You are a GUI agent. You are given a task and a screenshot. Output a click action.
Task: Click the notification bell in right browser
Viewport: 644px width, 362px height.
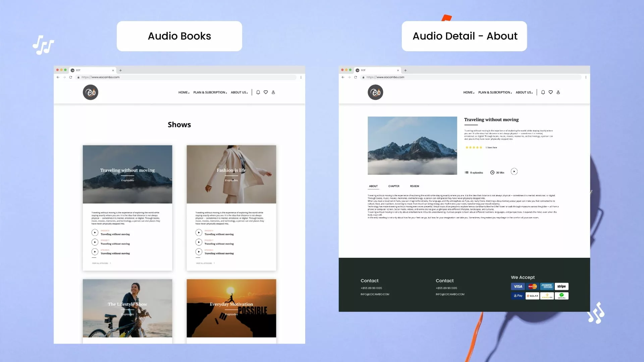(x=543, y=92)
